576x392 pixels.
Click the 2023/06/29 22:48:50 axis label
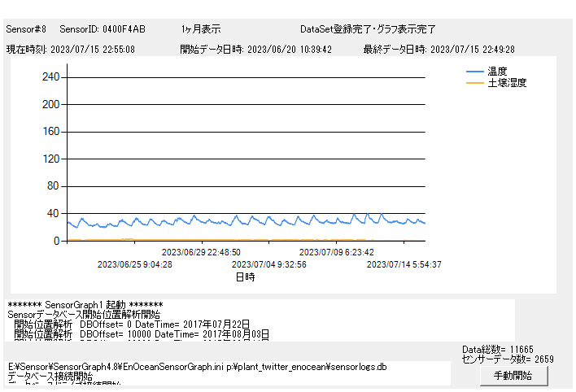click(201, 252)
